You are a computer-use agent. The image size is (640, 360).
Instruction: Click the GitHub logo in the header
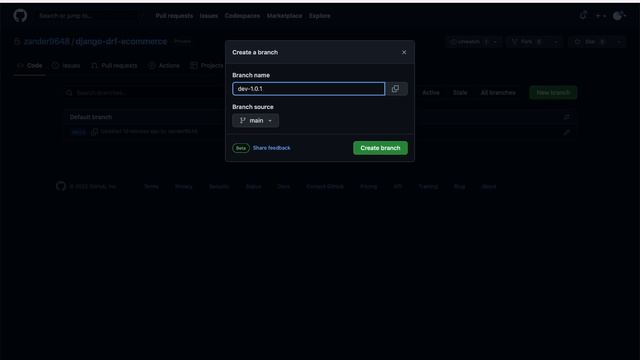(20, 16)
